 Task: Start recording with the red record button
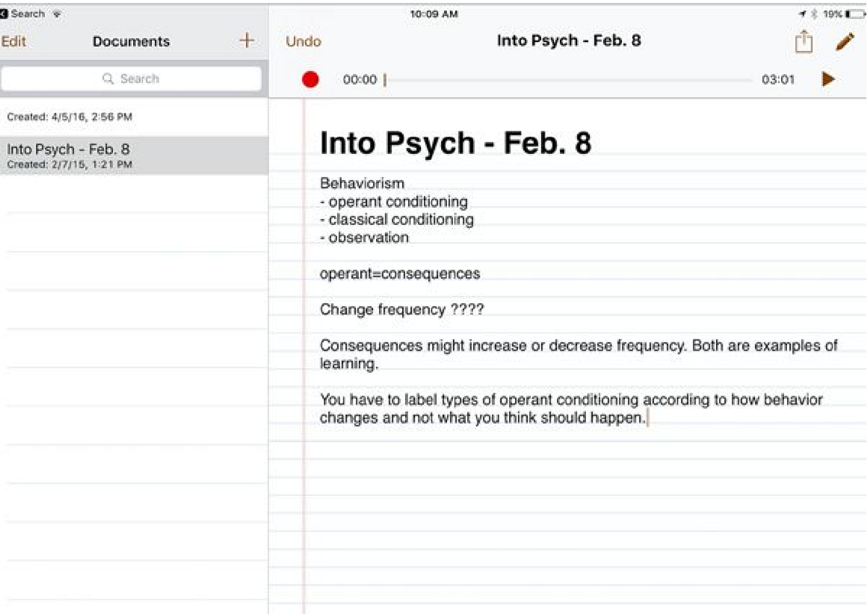(x=310, y=80)
